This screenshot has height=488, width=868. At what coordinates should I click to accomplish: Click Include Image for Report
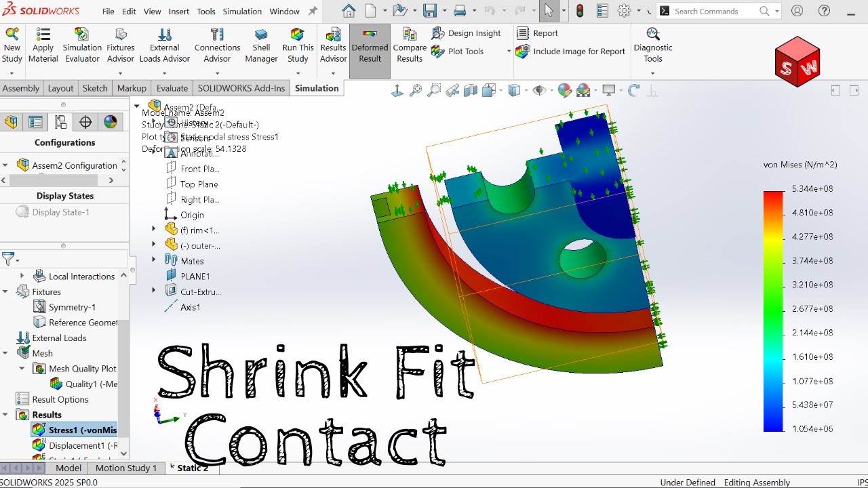point(570,52)
